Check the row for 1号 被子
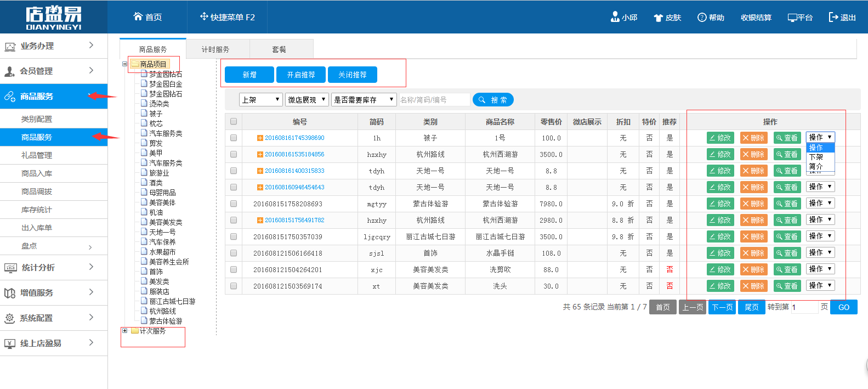This screenshot has height=389, width=868. point(234,138)
